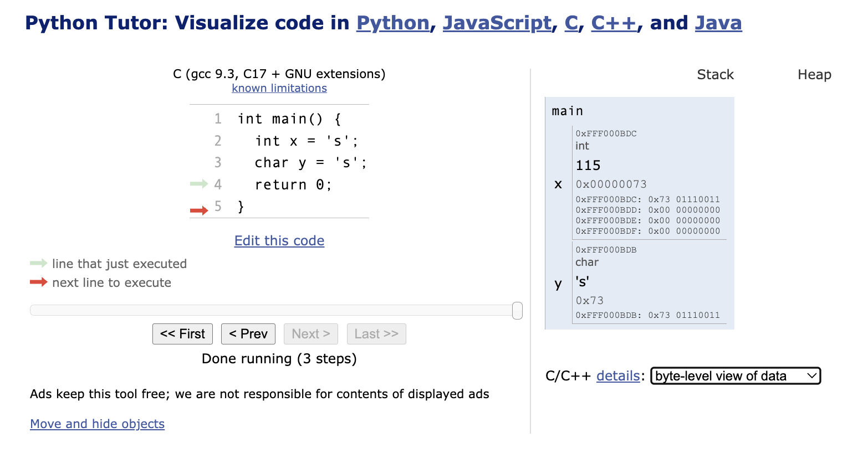Open the known limitations link

pyautogui.click(x=279, y=88)
